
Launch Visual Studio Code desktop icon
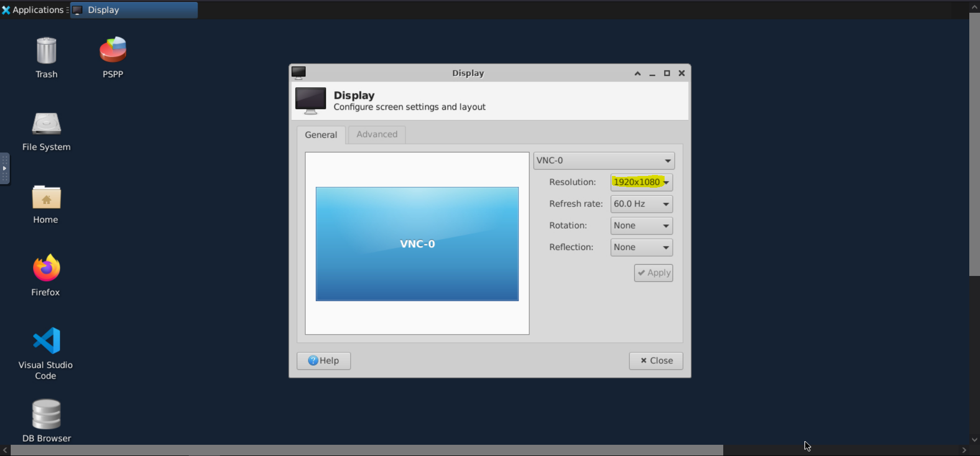(x=46, y=353)
